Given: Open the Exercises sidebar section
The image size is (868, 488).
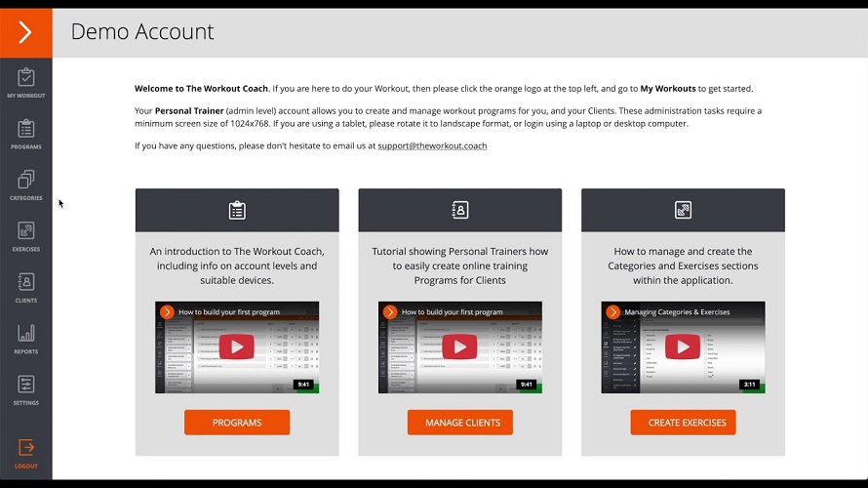Looking at the screenshot, I should coord(26,236).
